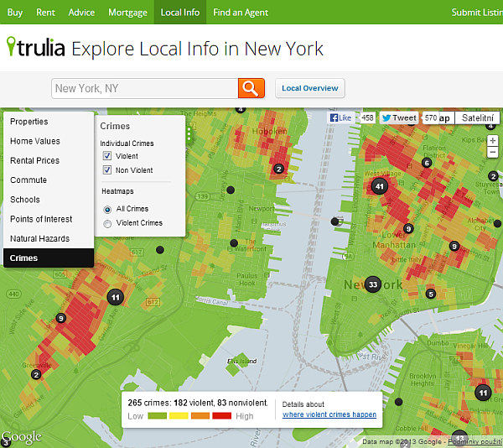The height and width of the screenshot is (448, 503).
Task: Click crime cluster marker 2 near Stuyvesant Town
Action: point(493,176)
